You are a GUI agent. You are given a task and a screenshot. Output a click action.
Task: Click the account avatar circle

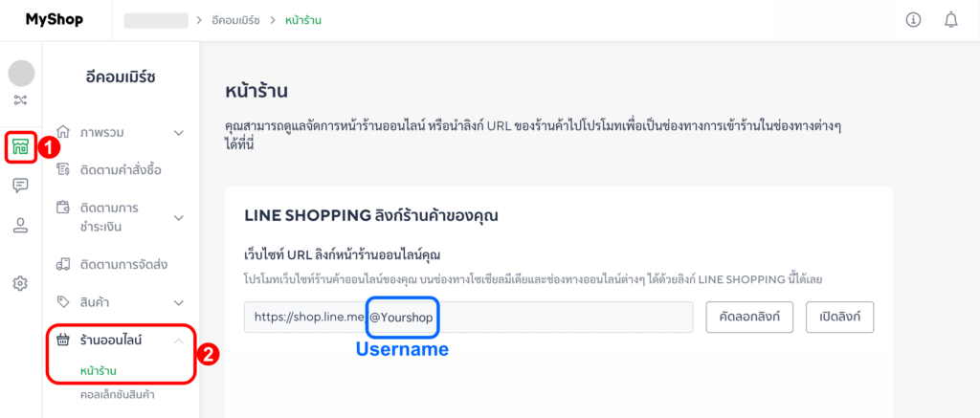tap(21, 73)
